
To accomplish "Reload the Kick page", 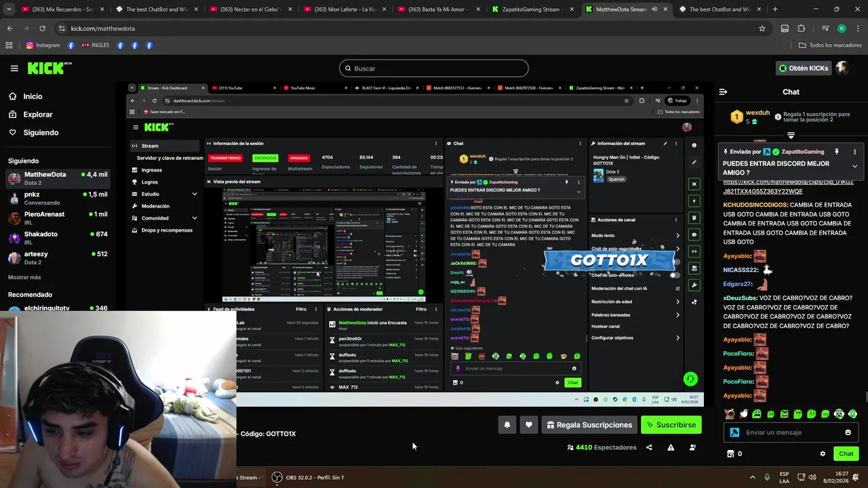I will pyautogui.click(x=42, y=28).
